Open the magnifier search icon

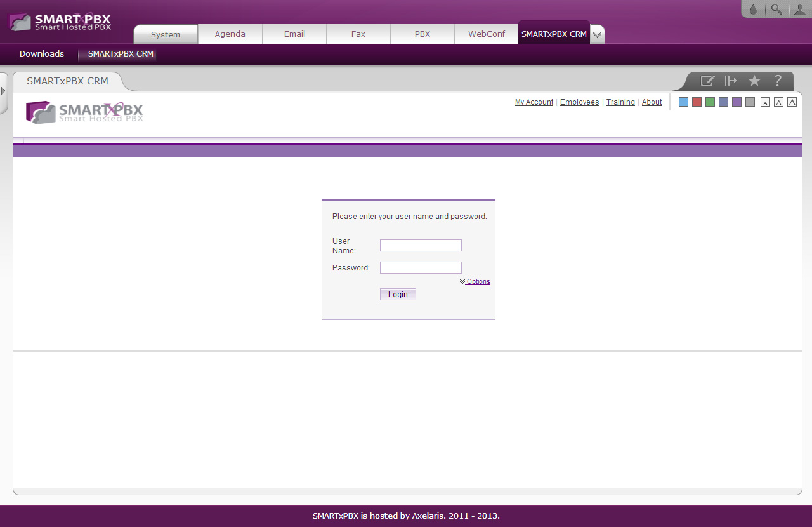pos(776,9)
